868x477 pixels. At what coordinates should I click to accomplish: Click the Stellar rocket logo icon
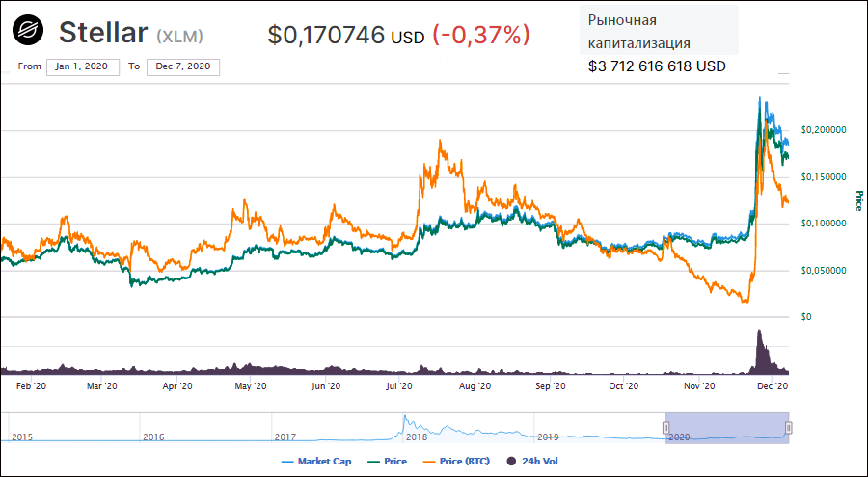pos(30,32)
